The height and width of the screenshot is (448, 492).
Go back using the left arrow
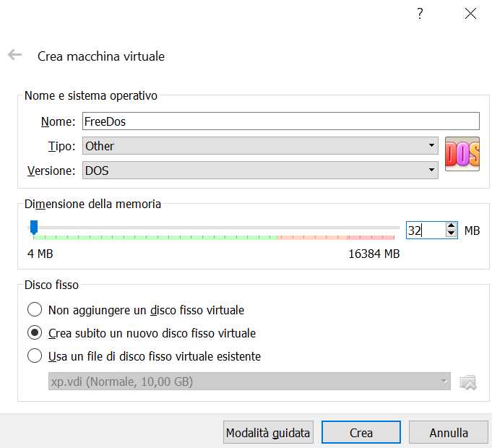(x=14, y=55)
